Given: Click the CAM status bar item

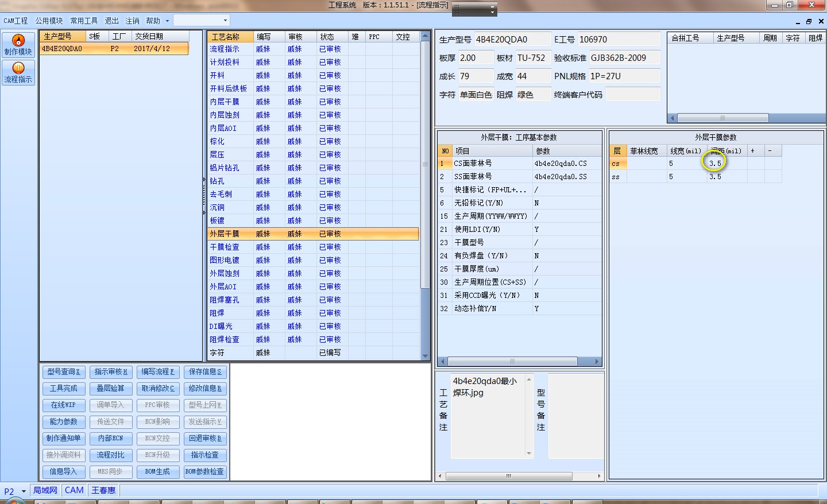Looking at the screenshot, I should (x=74, y=491).
